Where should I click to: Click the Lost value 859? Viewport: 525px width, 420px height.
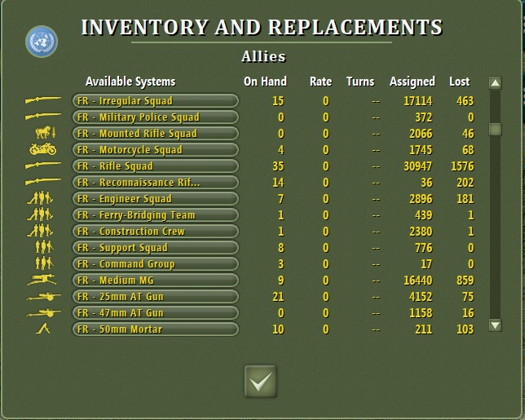pos(465,280)
